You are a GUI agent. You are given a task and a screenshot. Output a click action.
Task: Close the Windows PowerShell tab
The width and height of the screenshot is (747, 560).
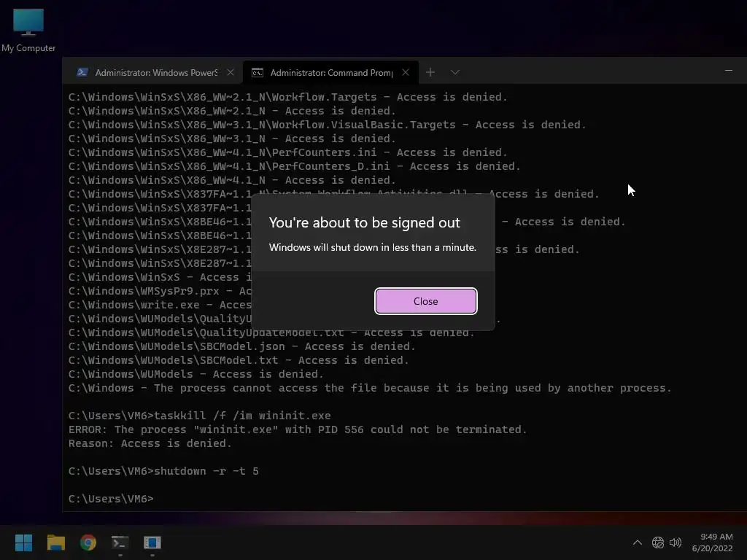pos(231,72)
